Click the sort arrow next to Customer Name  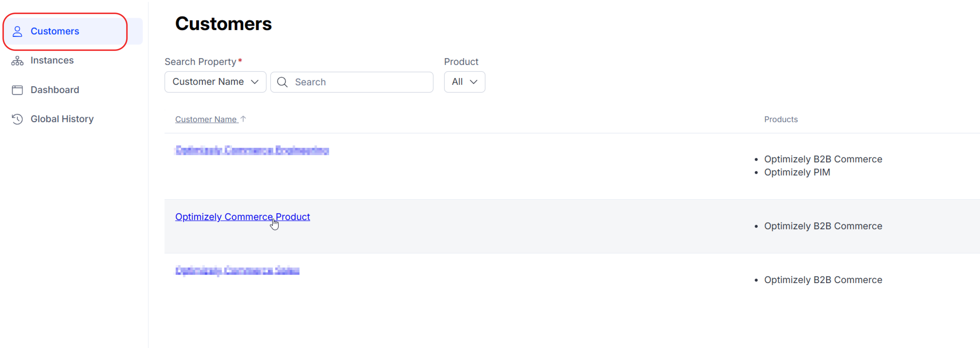tap(243, 119)
